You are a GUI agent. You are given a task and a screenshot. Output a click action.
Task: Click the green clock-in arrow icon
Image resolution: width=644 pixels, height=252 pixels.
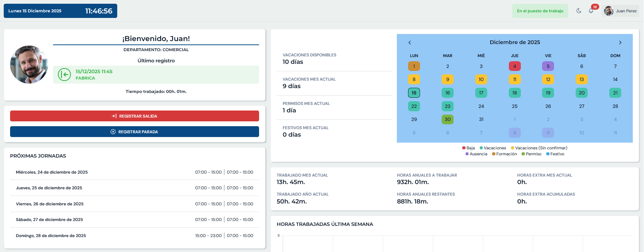(65, 75)
